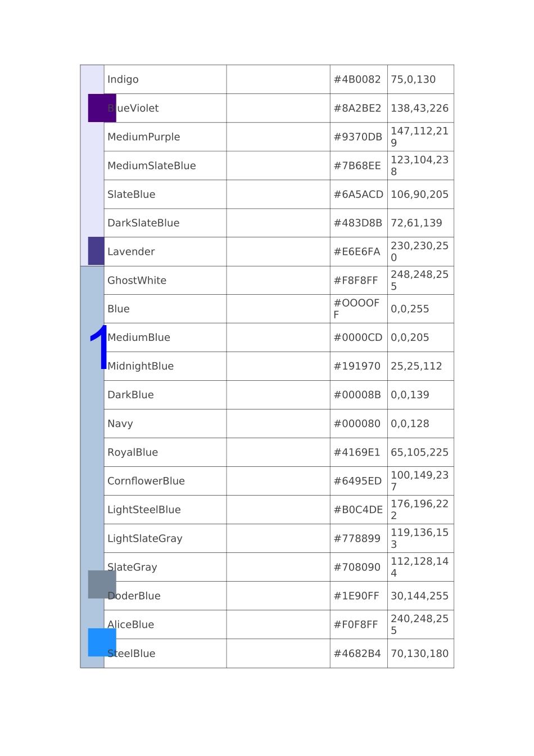
Task: Select the bright dodger blue square
Action: 102,642
